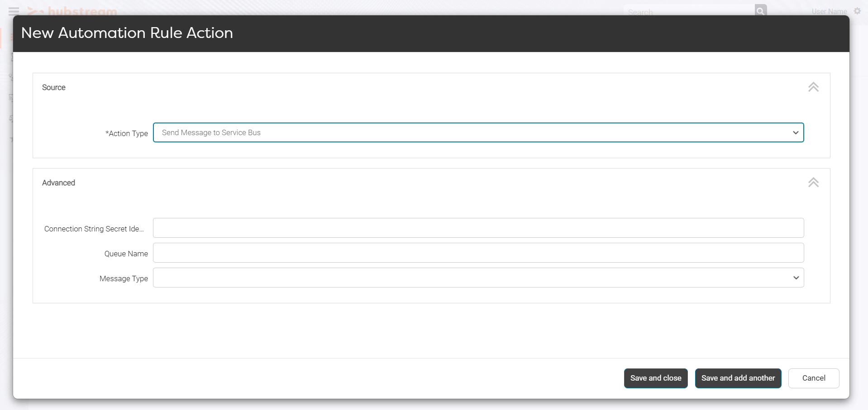868x410 pixels.
Task: Click the User Name menu in header
Action: click(829, 11)
